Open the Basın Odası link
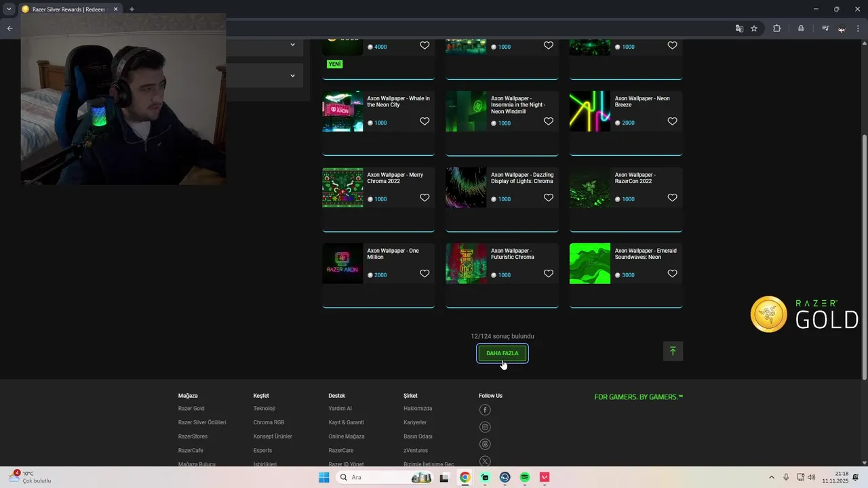868x488 pixels. [x=418, y=436]
